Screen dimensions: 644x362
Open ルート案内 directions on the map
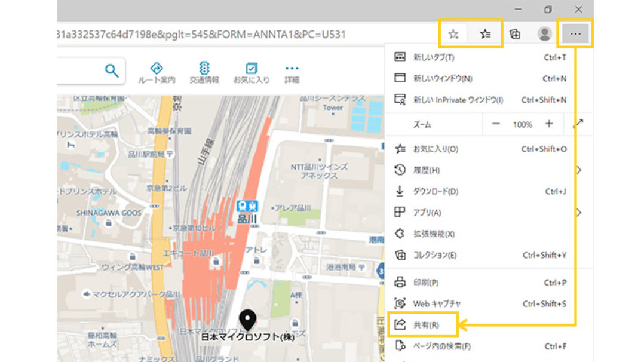coord(157,73)
